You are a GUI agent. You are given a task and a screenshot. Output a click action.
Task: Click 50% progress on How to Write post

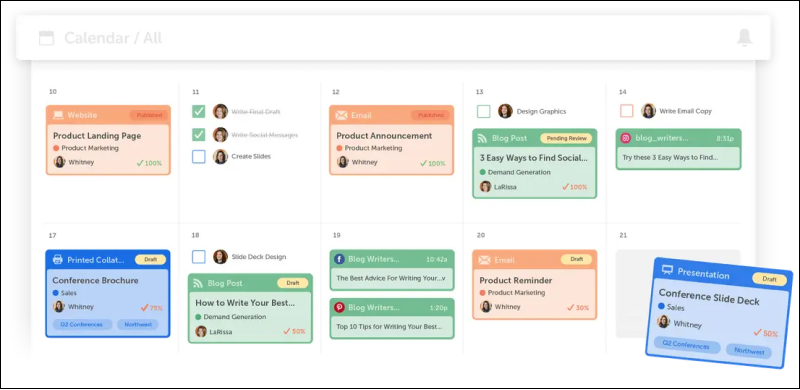(x=294, y=331)
